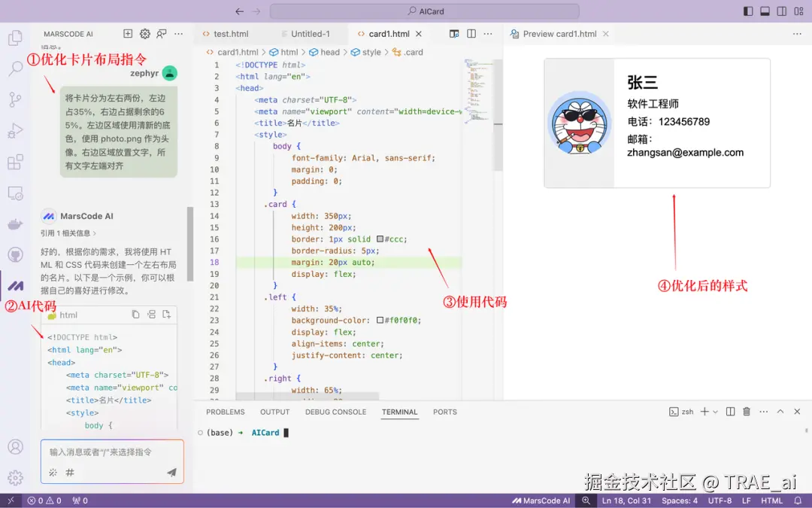Open preview to the side icon
The width and height of the screenshot is (812, 508).
(454, 34)
